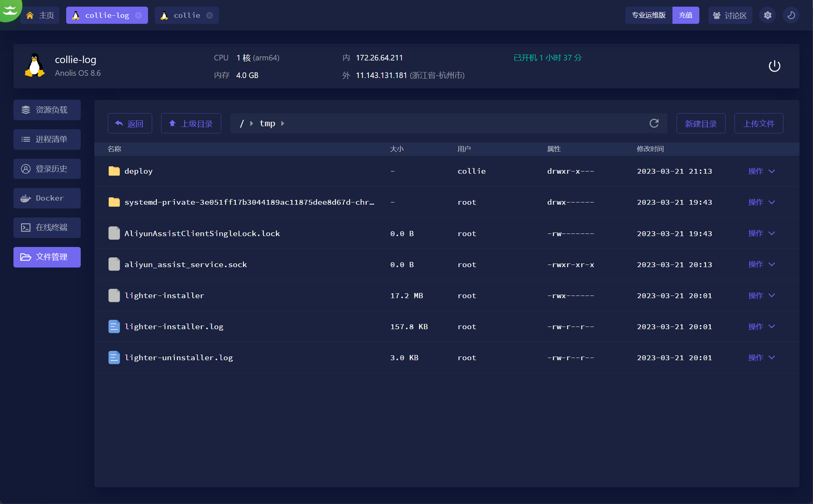
Task: Open the deploy folder
Action: [x=138, y=171]
